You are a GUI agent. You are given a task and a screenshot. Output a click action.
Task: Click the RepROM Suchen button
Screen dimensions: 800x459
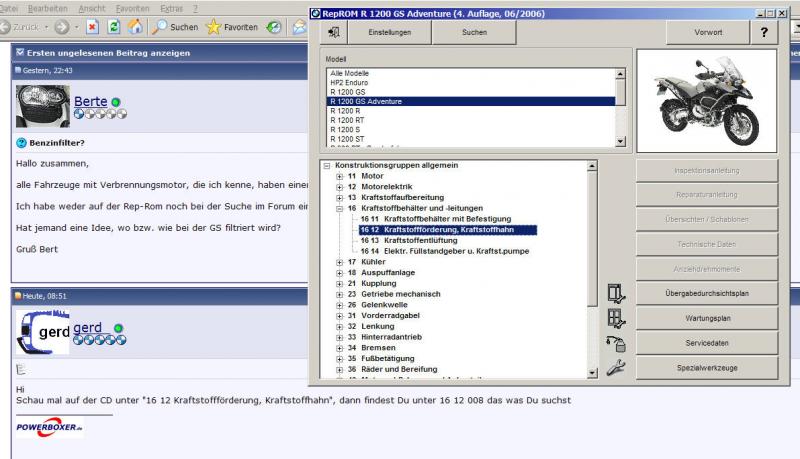coord(474,33)
